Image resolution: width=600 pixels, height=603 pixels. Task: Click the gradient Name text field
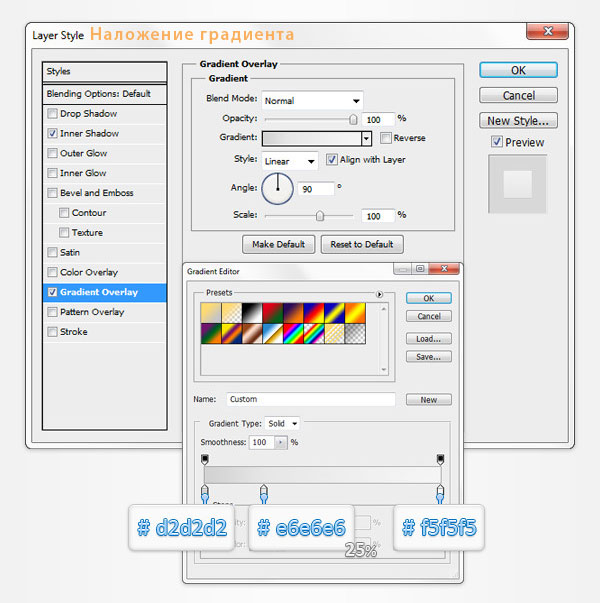310,399
